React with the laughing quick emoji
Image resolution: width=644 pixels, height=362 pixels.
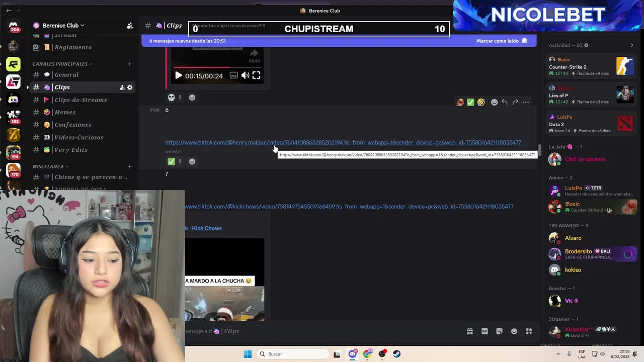(x=481, y=102)
